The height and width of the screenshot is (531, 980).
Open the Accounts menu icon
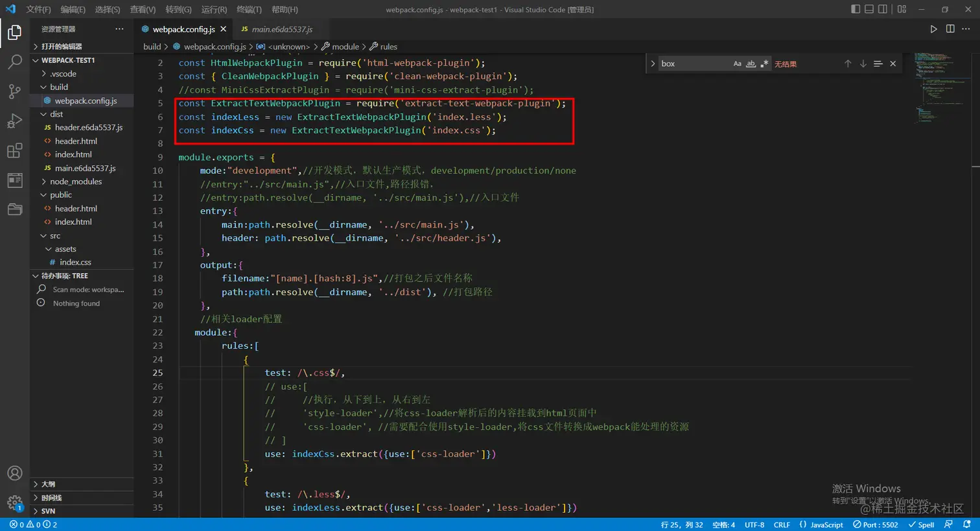tap(14, 473)
